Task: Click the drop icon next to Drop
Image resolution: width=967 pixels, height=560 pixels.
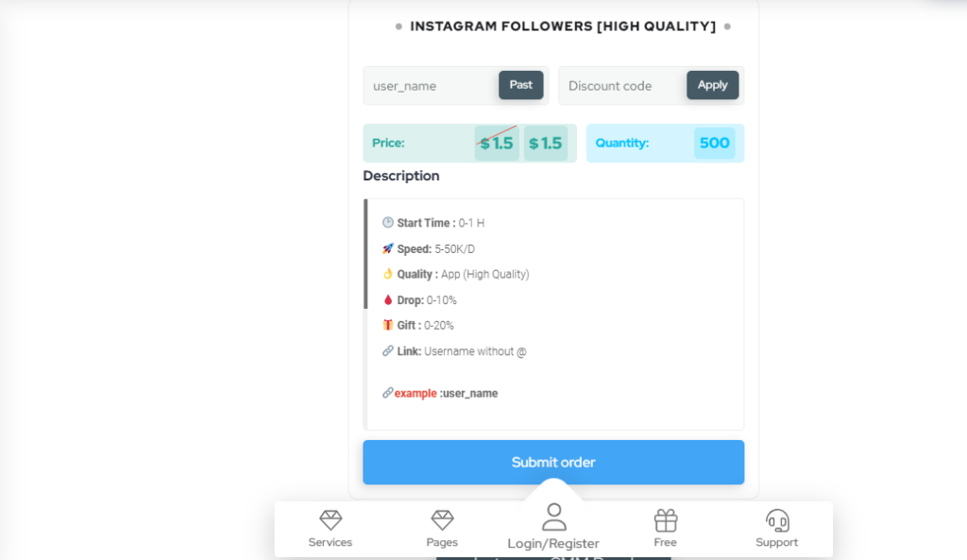Action: click(x=387, y=299)
